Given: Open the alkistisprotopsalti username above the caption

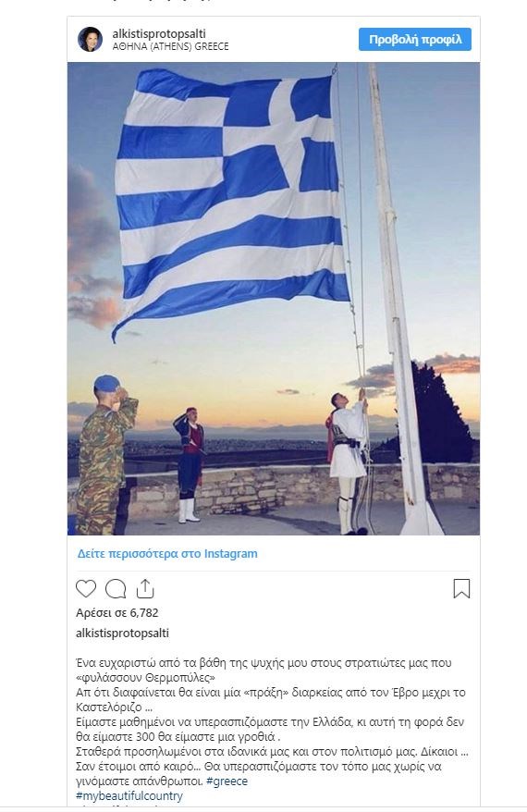Looking at the screenshot, I should pos(122,633).
